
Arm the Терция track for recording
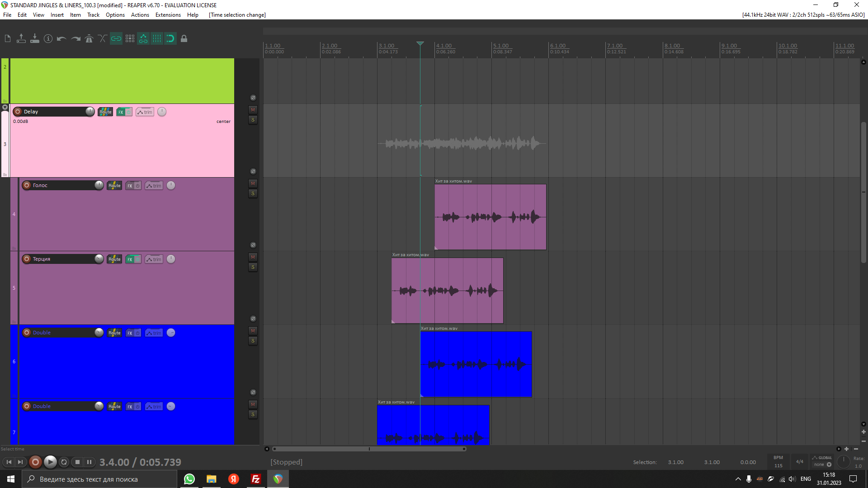pos(27,259)
